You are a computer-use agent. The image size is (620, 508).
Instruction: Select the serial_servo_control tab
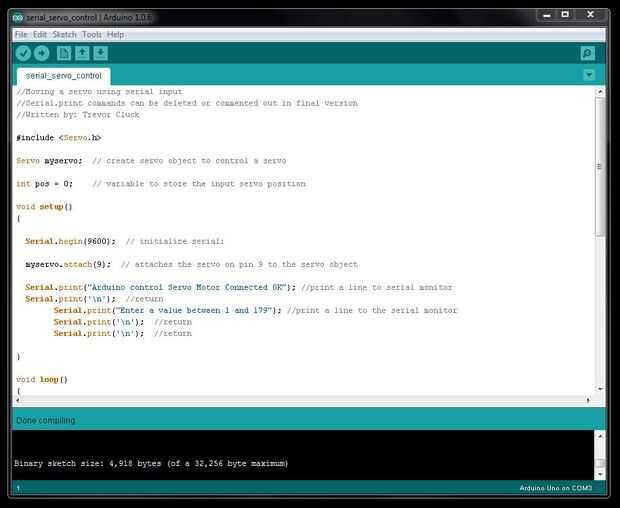[64, 76]
